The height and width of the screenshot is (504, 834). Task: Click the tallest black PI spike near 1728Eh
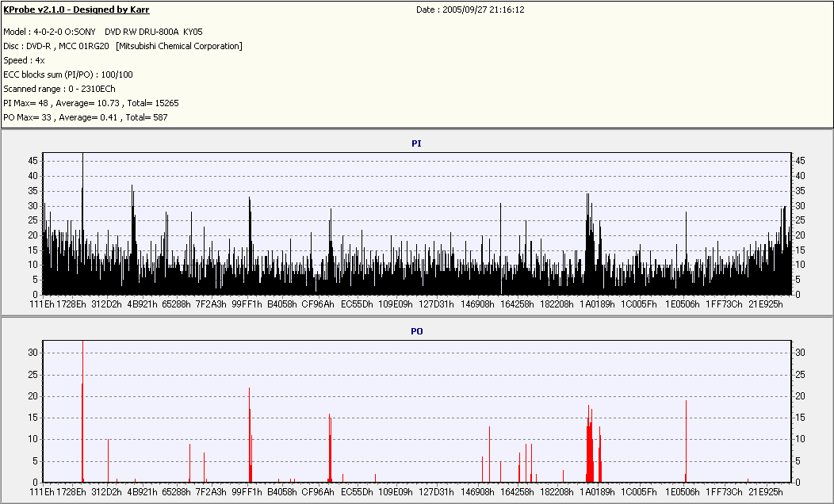pyautogui.click(x=82, y=223)
